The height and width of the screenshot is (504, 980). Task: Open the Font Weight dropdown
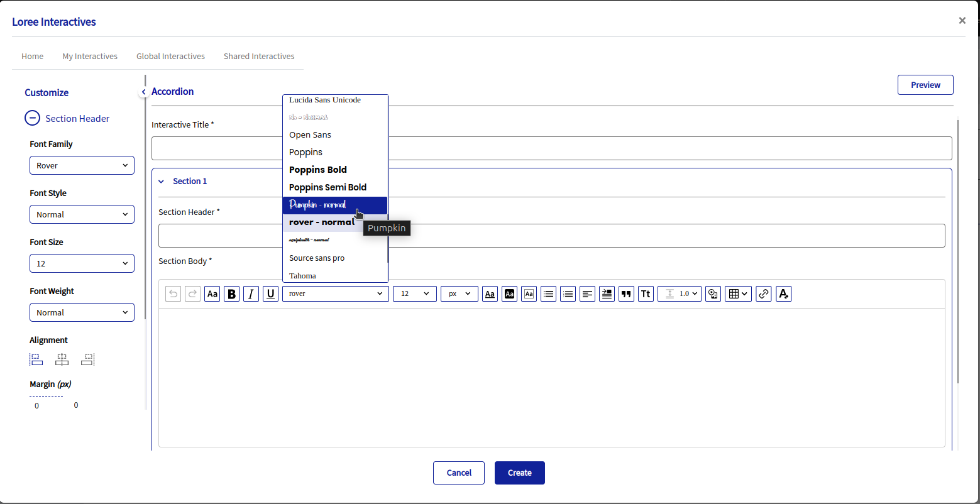[82, 312]
